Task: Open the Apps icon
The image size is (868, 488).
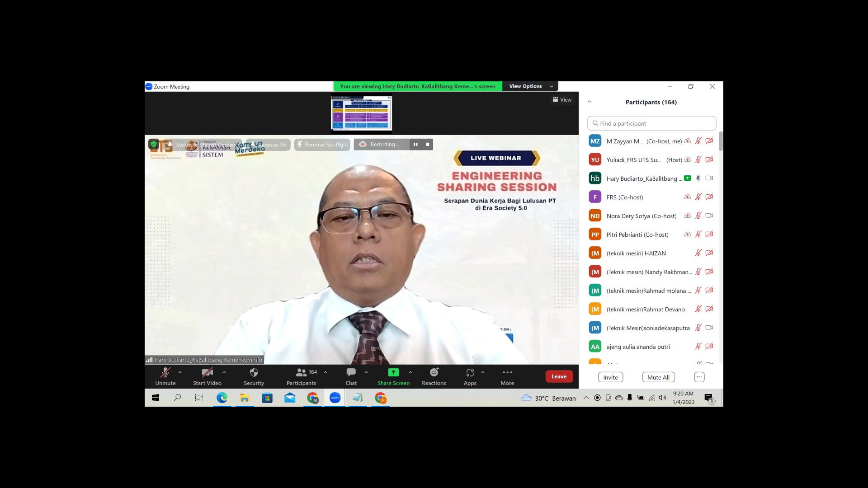Action: [470, 372]
